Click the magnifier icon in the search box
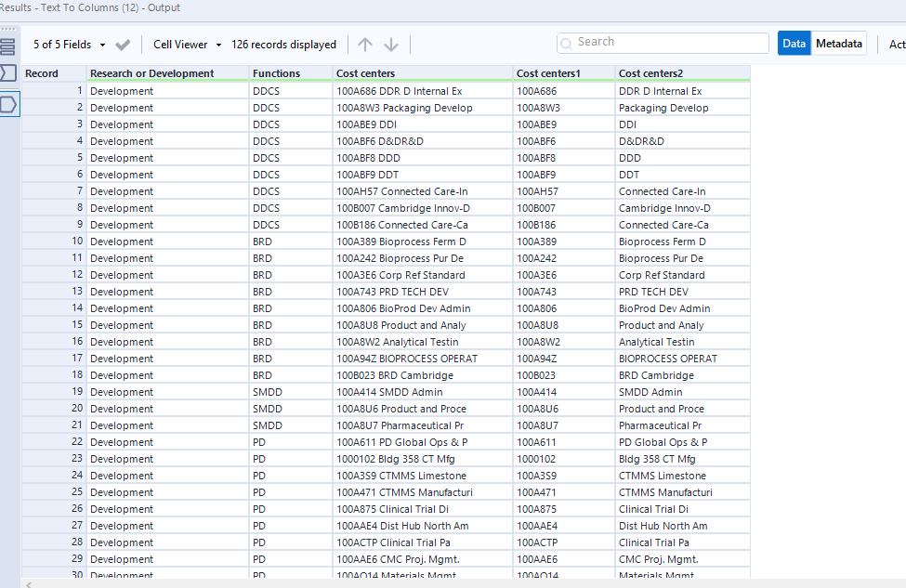 566,42
